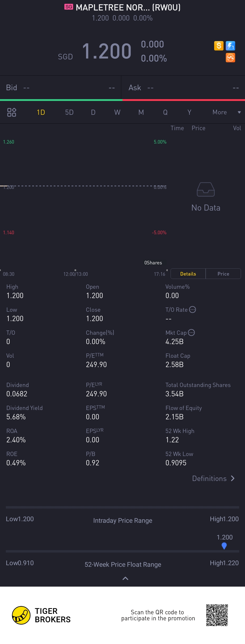Tap the No Data inbox icon
245x644 pixels.
click(206, 189)
